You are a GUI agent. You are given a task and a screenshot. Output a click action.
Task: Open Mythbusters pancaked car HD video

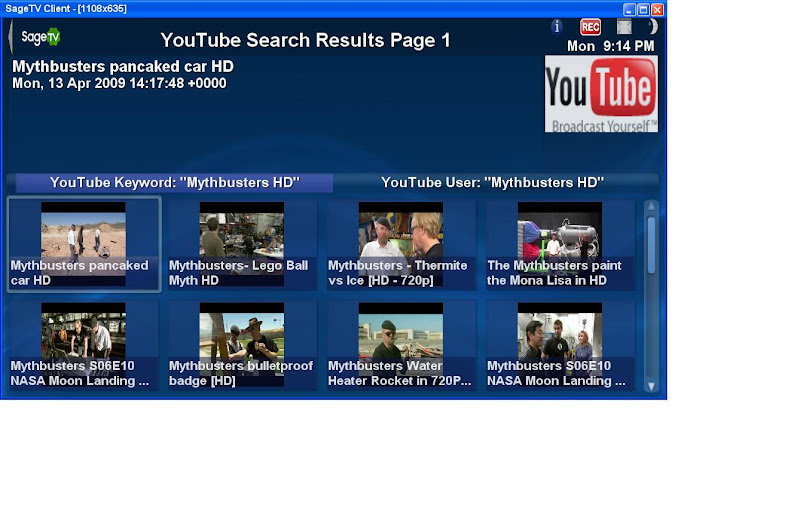click(84, 244)
